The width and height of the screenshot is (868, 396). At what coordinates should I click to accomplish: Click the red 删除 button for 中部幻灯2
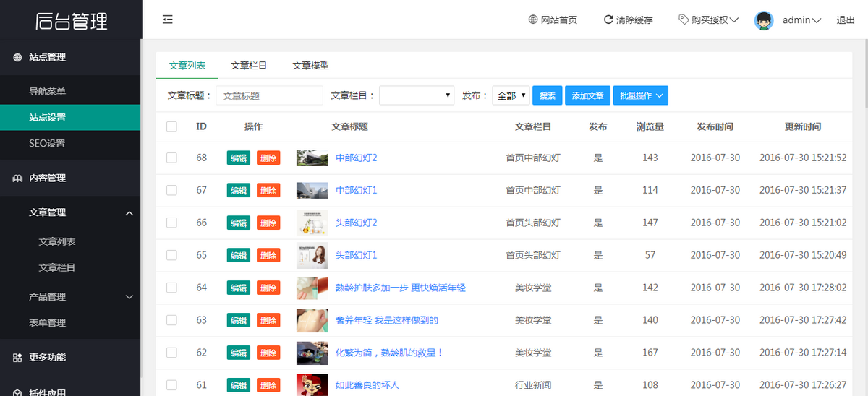point(268,158)
